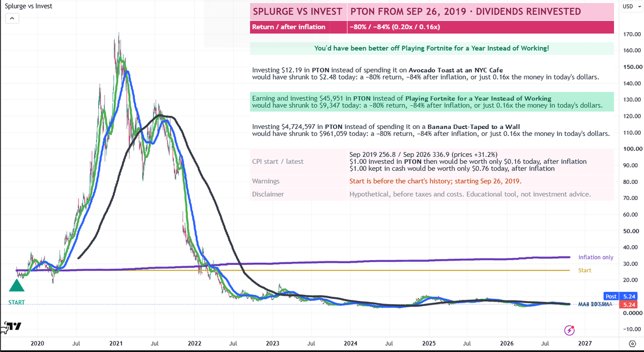Click the 'Earning and investing $45,951' row
The image size is (644, 352).
point(431,102)
